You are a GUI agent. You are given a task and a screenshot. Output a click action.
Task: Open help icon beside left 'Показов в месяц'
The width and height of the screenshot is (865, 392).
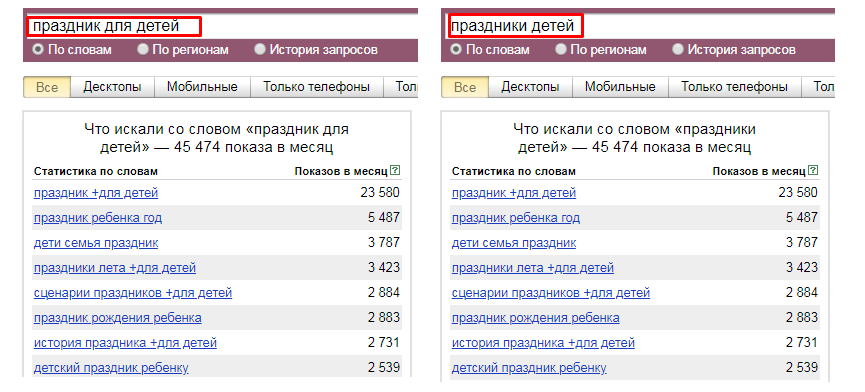pyautogui.click(x=395, y=171)
